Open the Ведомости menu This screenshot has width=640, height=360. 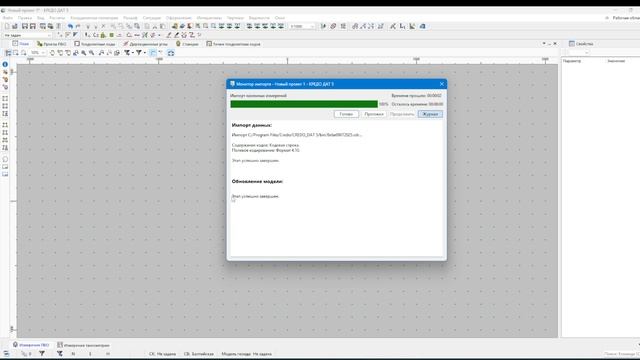[259, 18]
